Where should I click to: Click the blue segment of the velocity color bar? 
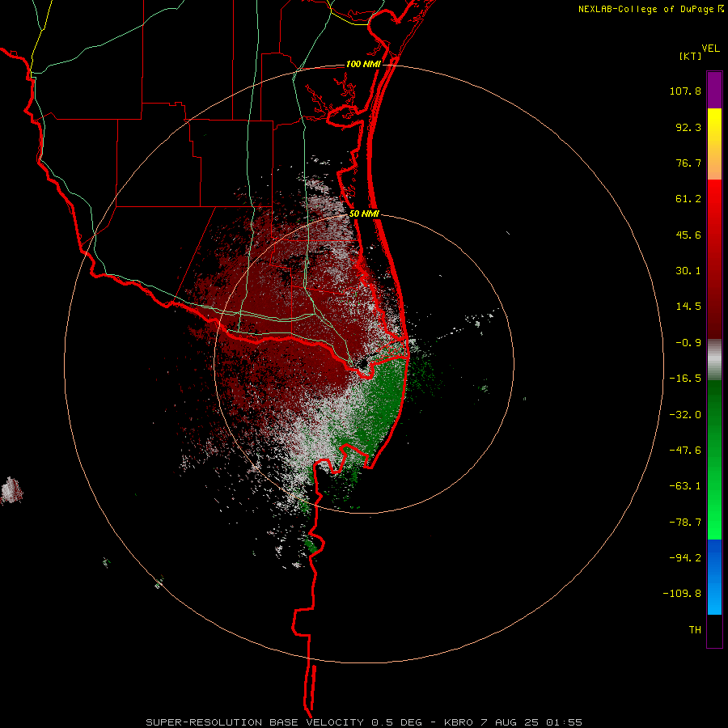pyautogui.click(x=714, y=577)
